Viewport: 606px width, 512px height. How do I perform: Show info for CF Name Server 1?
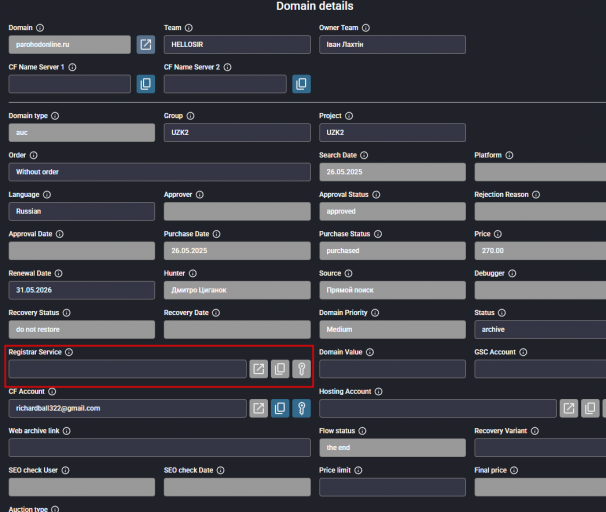tap(72, 67)
